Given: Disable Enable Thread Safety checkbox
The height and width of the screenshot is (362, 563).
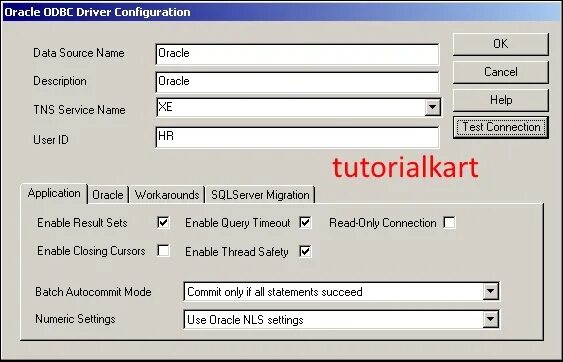Looking at the screenshot, I should 305,251.
